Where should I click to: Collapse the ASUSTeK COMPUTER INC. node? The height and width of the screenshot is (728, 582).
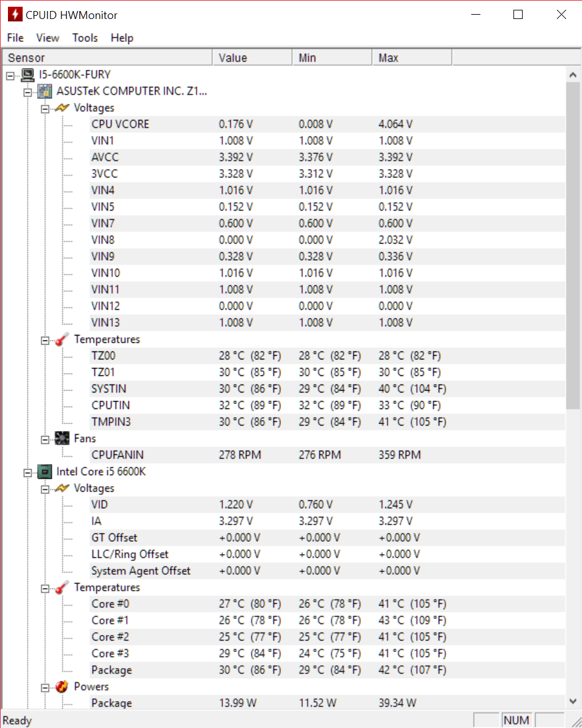pos(28,92)
